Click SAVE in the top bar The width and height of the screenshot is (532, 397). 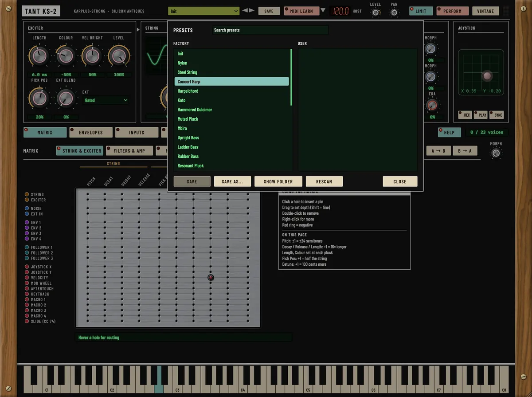pyautogui.click(x=269, y=11)
